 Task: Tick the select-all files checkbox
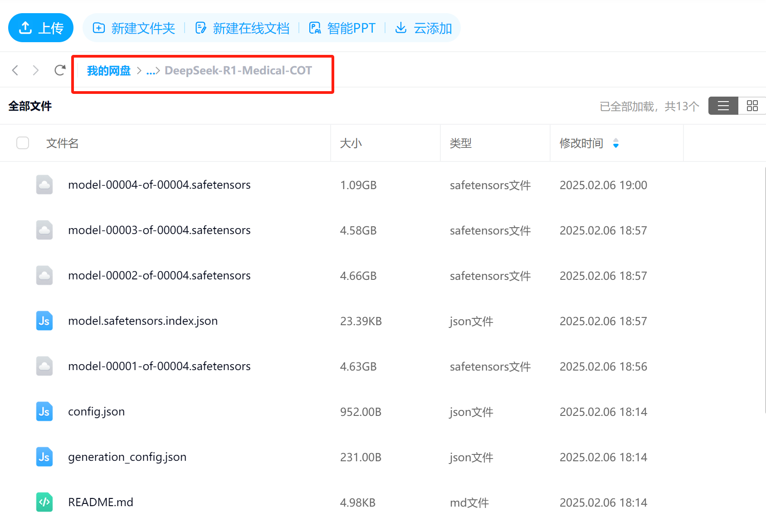point(23,143)
